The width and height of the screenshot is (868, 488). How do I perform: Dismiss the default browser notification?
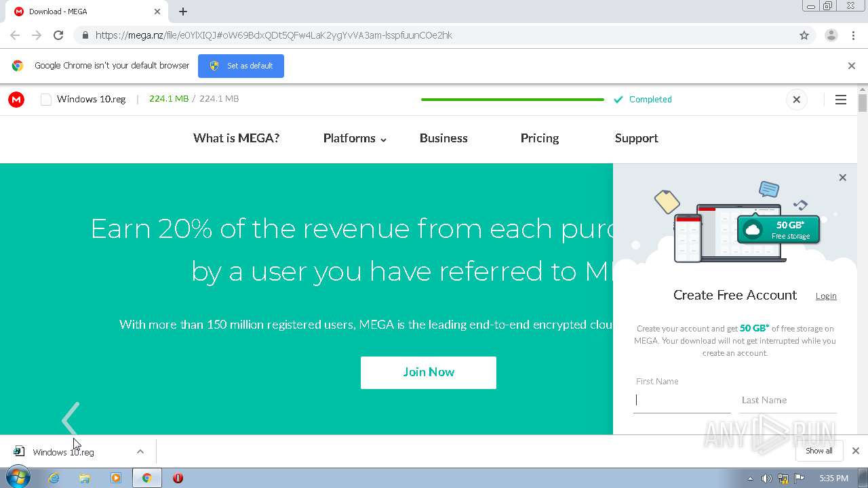[x=852, y=66]
